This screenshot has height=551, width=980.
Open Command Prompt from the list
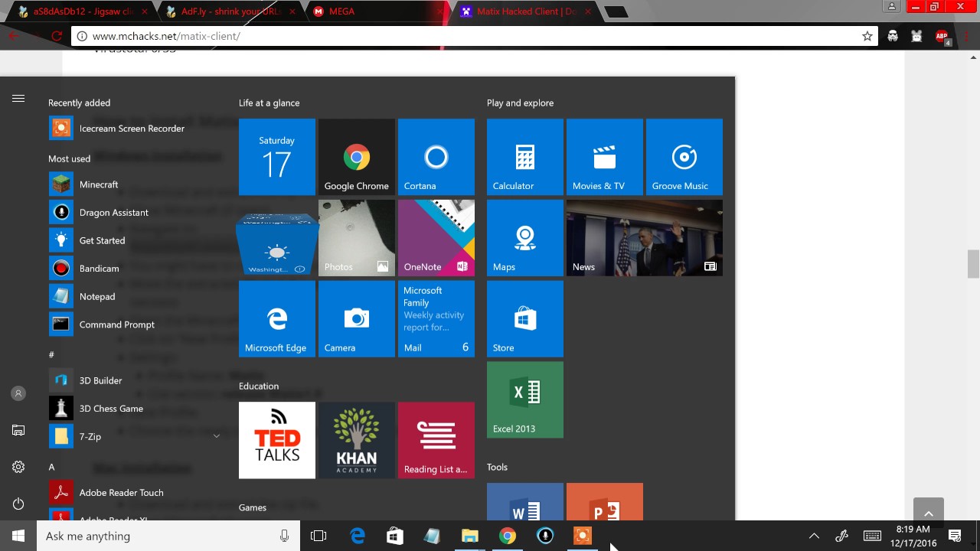[130, 324]
